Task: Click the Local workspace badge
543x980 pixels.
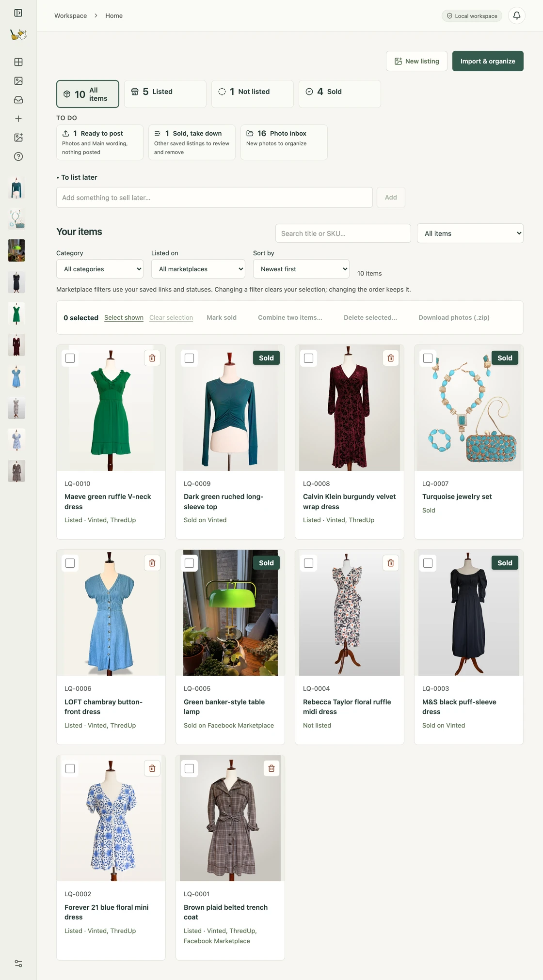Action: tap(472, 16)
